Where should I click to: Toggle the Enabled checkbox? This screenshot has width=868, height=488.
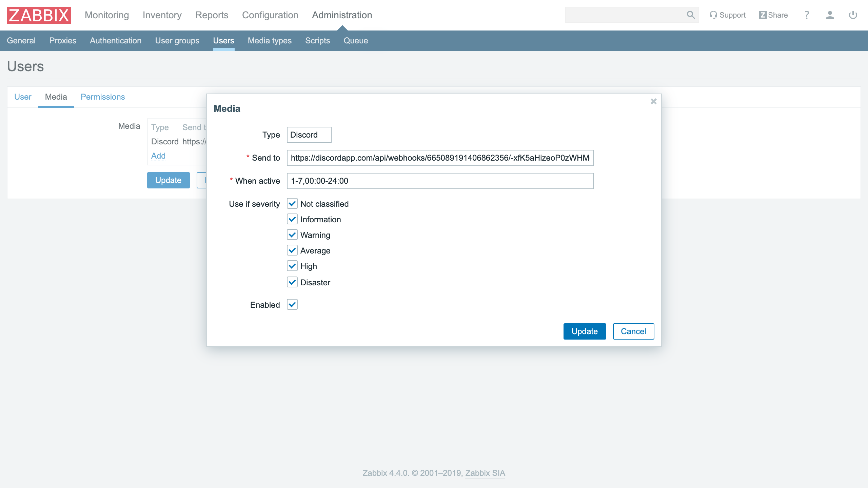click(292, 305)
